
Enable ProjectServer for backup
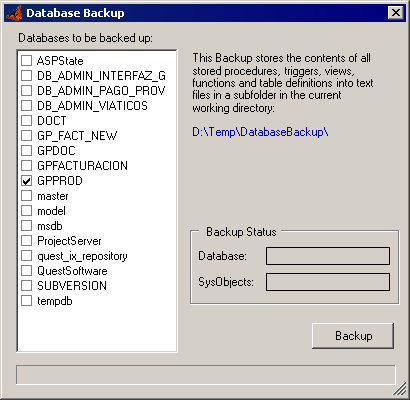26,241
